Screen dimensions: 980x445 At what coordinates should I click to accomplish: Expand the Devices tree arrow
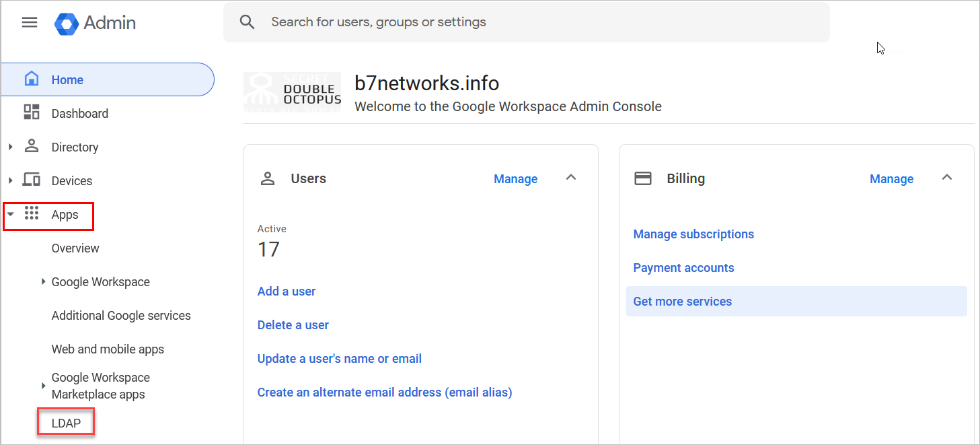[10, 180]
